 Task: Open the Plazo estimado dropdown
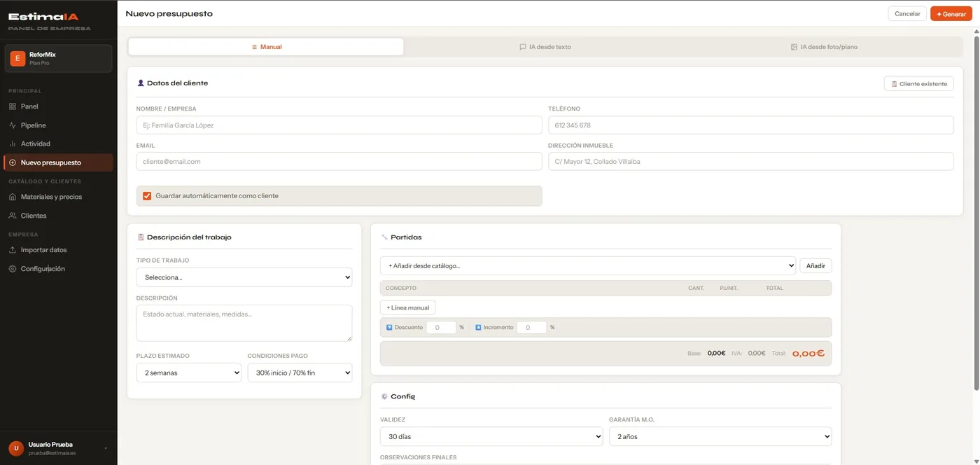click(189, 373)
